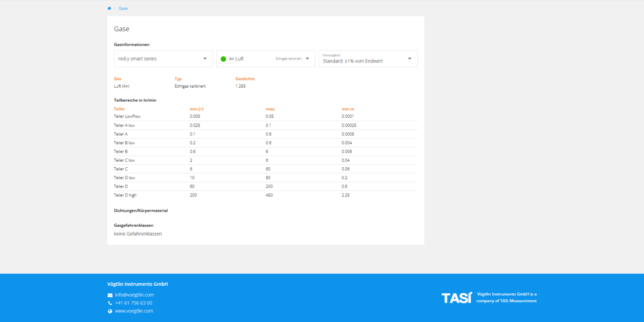
Task: Click the phone icon in the footer
Action: click(x=110, y=303)
